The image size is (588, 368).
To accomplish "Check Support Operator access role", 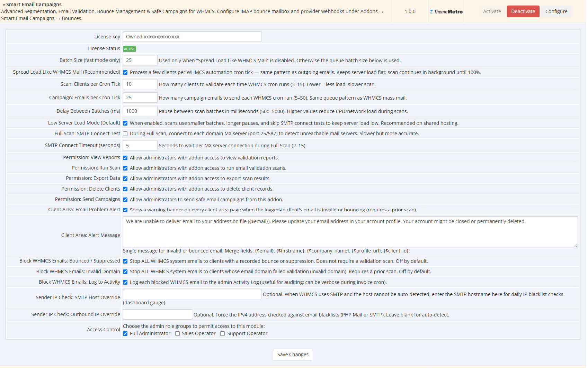I will coord(223,333).
